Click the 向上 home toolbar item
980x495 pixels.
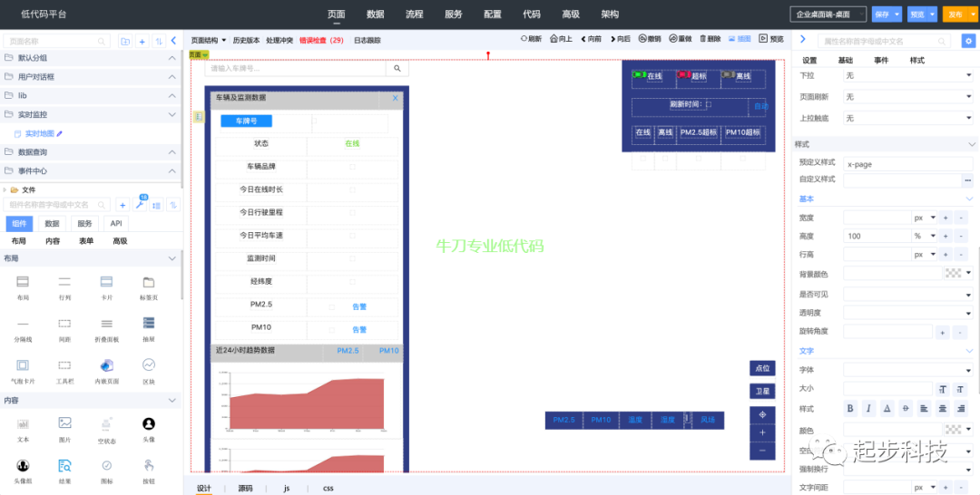[561, 39]
